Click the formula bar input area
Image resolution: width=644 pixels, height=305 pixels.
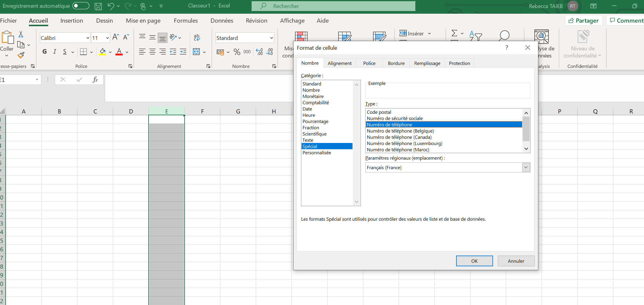[x=199, y=88]
